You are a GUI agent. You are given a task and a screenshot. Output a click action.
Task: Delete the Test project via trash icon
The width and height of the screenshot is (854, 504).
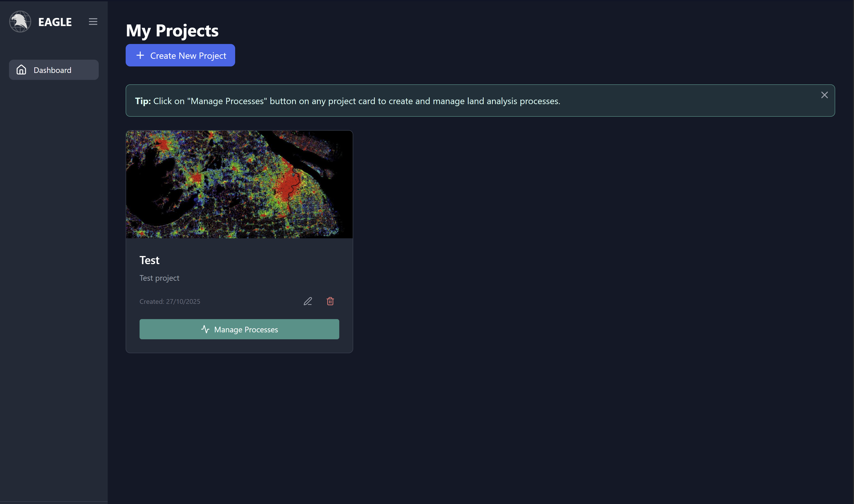pos(330,301)
